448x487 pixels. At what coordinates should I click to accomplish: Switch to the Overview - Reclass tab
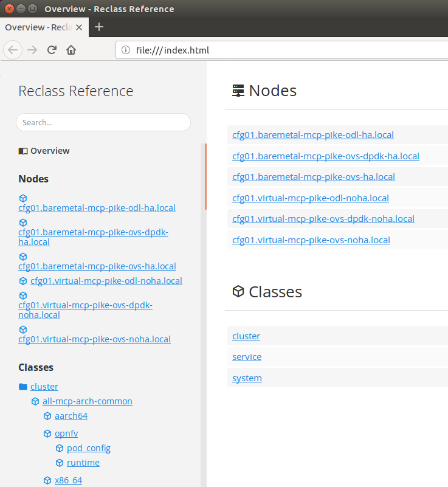(38, 27)
